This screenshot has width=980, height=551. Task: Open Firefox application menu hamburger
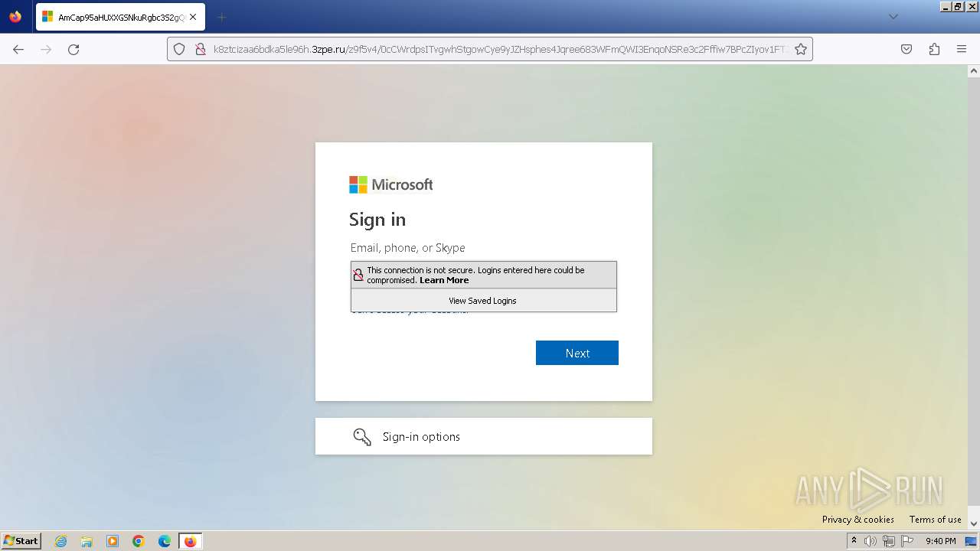point(962,49)
